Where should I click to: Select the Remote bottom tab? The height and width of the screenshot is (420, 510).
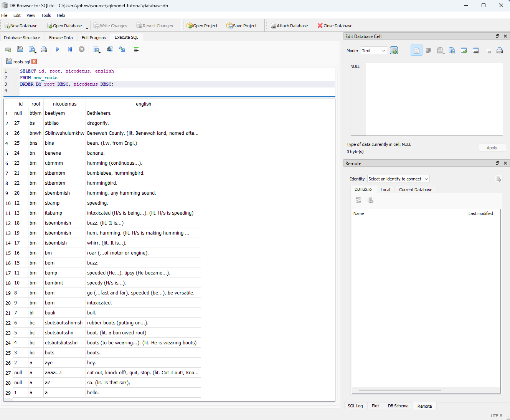[424, 406]
